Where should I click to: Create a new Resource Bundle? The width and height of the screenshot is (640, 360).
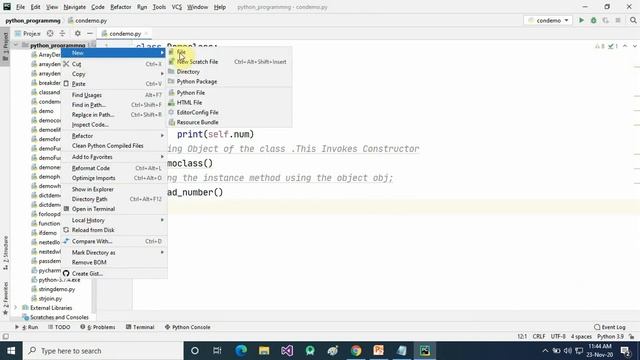point(229,122)
